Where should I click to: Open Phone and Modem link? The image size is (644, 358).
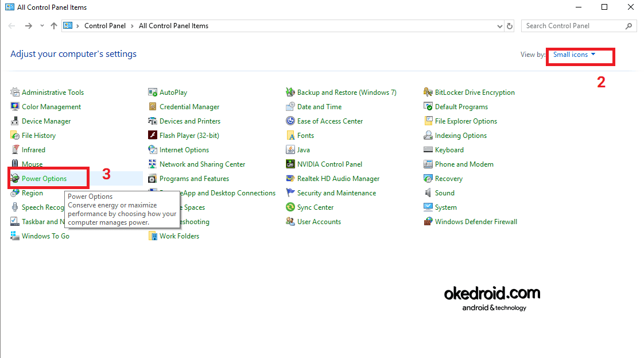point(464,164)
